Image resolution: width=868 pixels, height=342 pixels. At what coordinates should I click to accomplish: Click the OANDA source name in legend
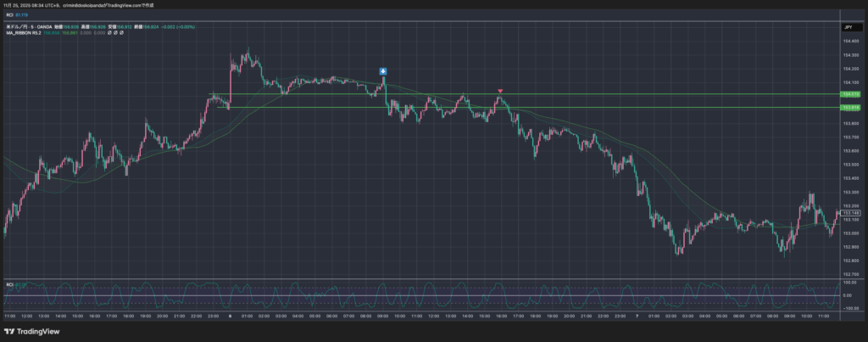point(43,27)
